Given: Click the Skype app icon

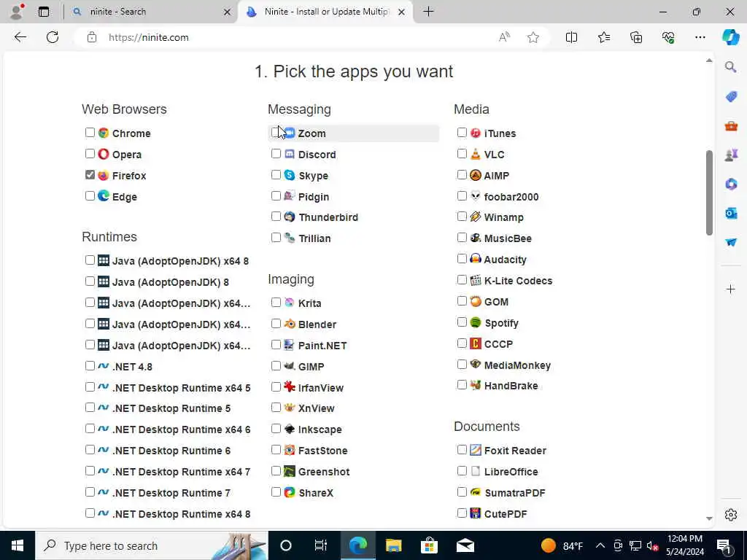Looking at the screenshot, I should coord(290,175).
